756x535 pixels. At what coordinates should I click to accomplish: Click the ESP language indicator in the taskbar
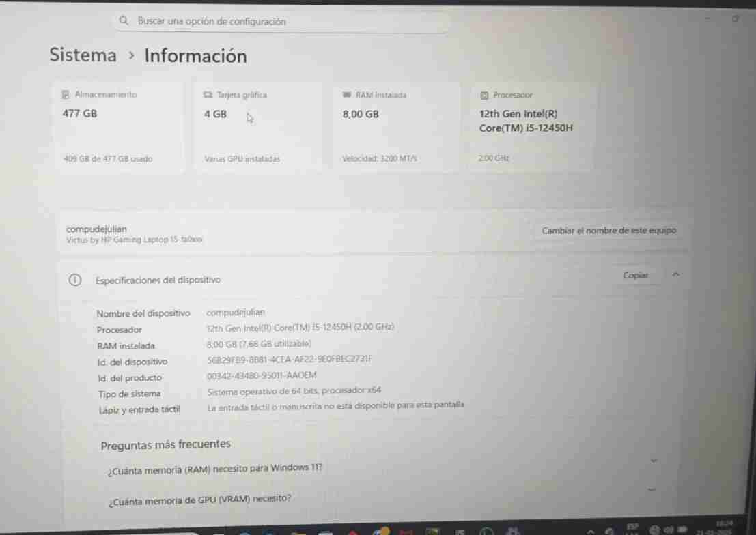point(632,527)
